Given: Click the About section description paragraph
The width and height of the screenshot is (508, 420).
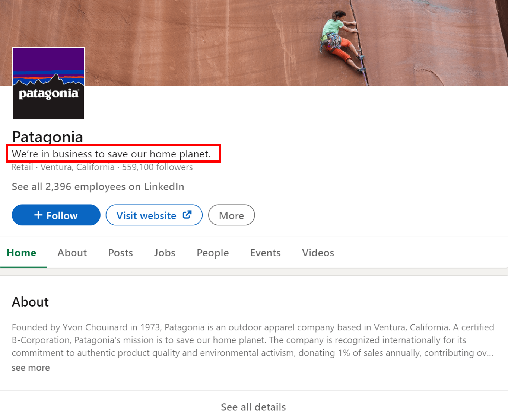Looking at the screenshot, I should (x=253, y=340).
